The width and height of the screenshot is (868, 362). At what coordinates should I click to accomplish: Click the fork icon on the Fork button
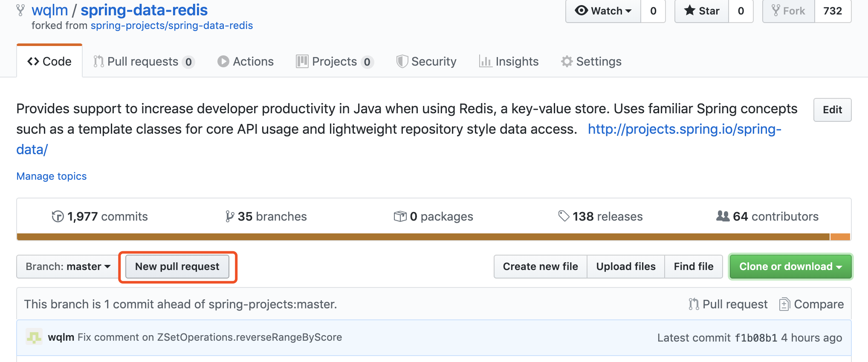(x=776, y=10)
